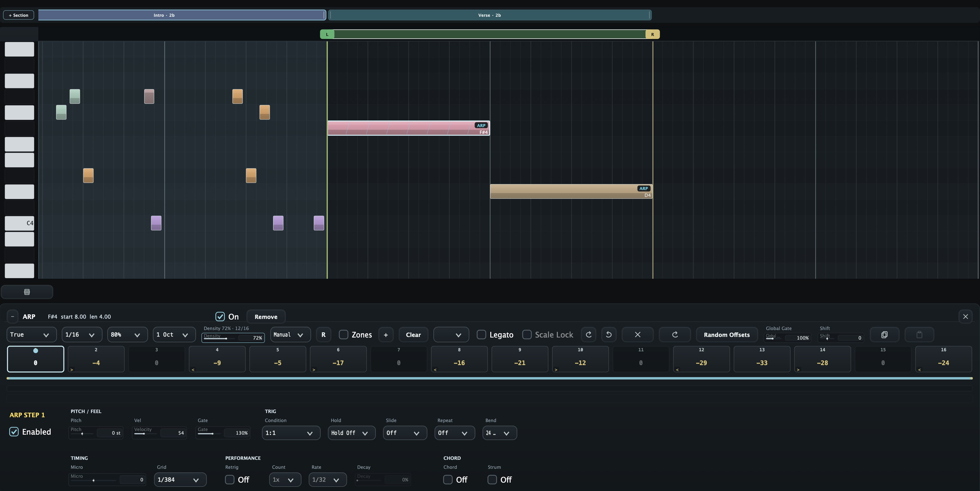Viewport: 980px width, 491px height.
Task: Open the Performance Rate 1/32 dropdown
Action: click(x=328, y=480)
